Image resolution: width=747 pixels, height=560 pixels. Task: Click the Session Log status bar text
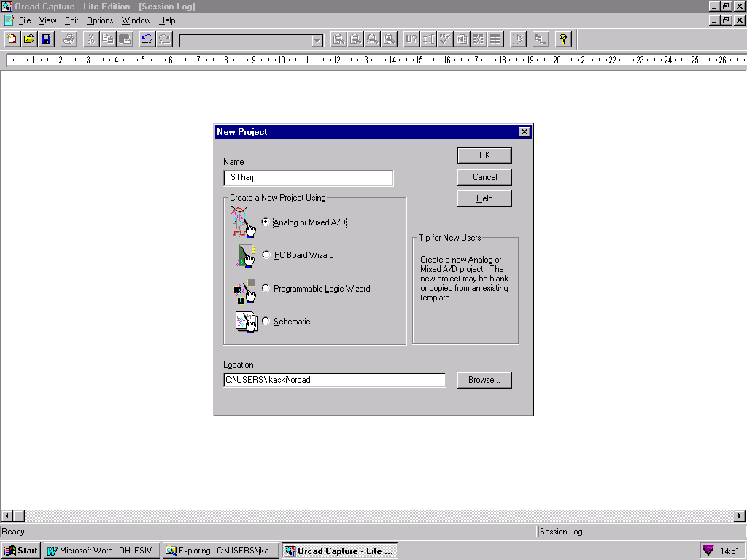(561, 532)
